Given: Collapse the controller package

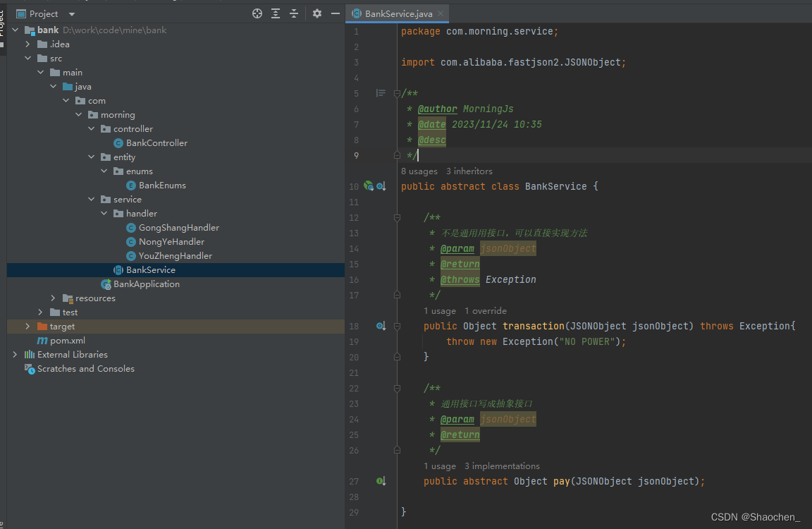Looking at the screenshot, I should [x=91, y=128].
